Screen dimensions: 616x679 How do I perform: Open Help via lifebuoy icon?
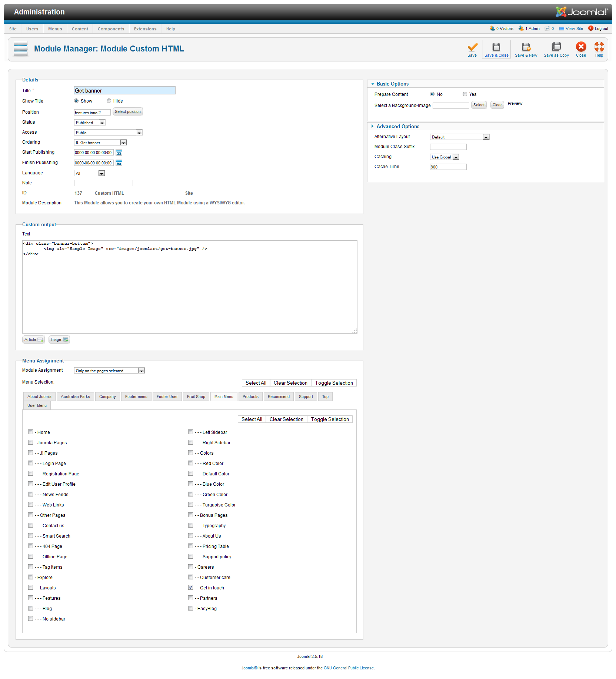point(599,47)
